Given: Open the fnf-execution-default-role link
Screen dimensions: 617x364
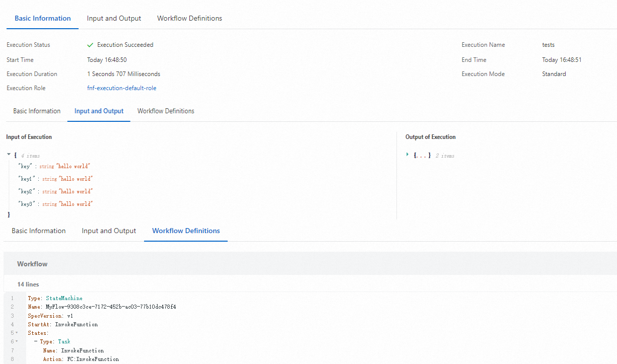Looking at the screenshot, I should 121,87.
